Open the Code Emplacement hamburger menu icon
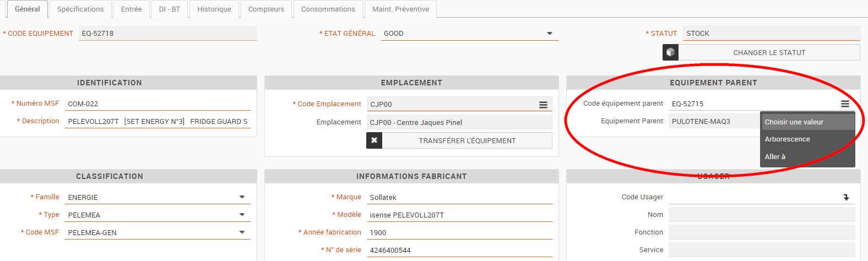The image size is (868, 261). coord(543,105)
